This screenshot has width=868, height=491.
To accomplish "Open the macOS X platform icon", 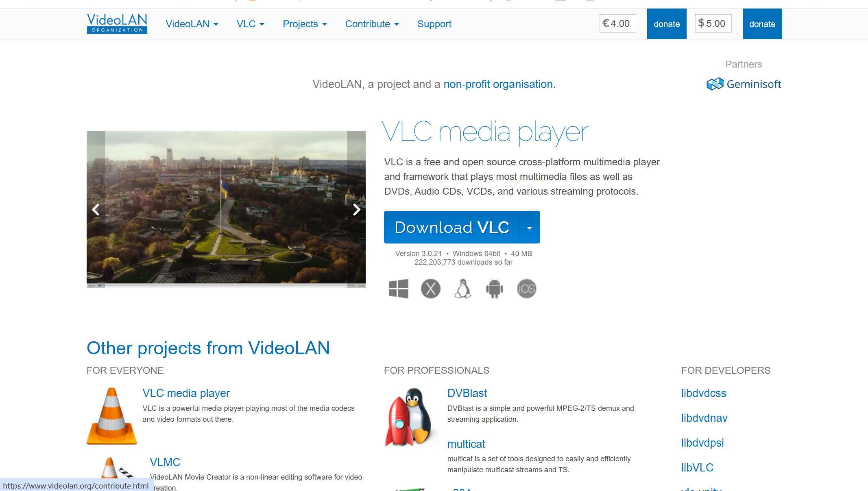I will tap(431, 289).
